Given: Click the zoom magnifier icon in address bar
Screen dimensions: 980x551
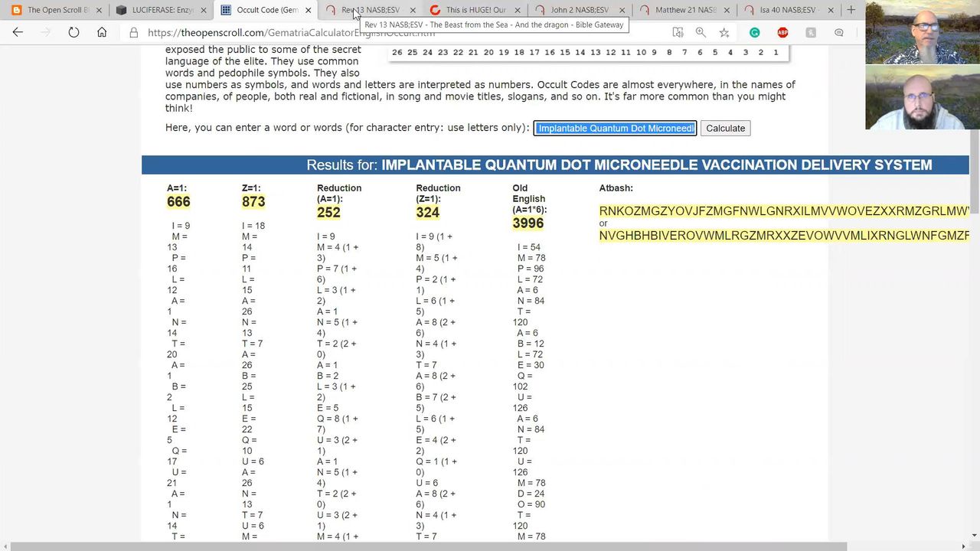Looking at the screenshot, I should tap(701, 32).
